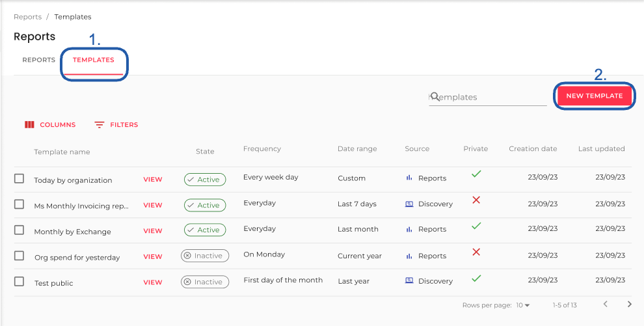View the Ms Monthly Invoicing template
Viewport: 644px width, 326px height.
[153, 206]
